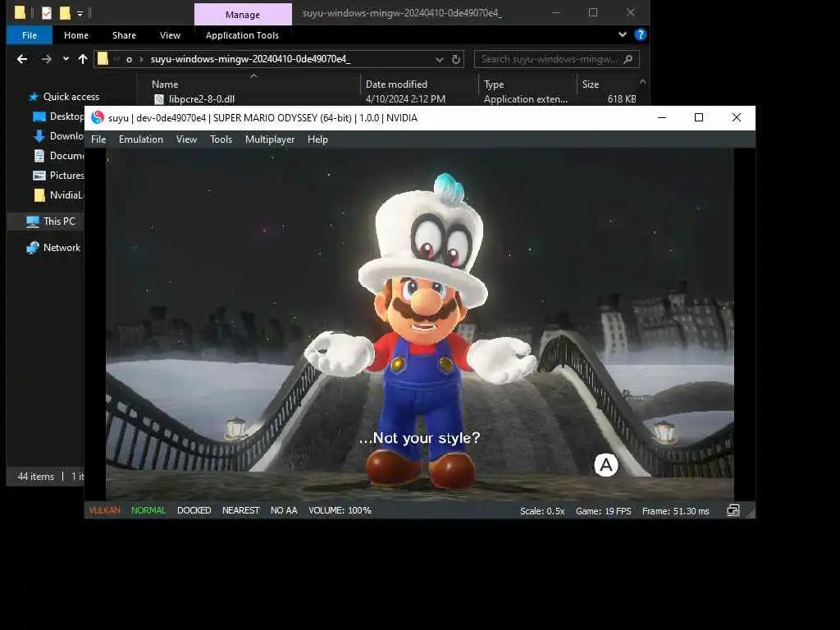This screenshot has width=840, height=630.
Task: Go up one folder level in Explorer
Action: click(83, 59)
